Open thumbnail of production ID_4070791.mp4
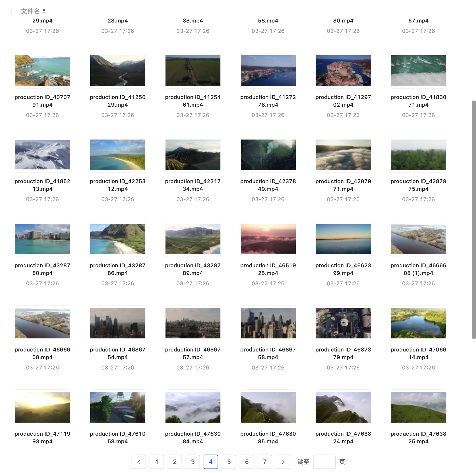This screenshot has height=473, width=476. [x=42, y=71]
